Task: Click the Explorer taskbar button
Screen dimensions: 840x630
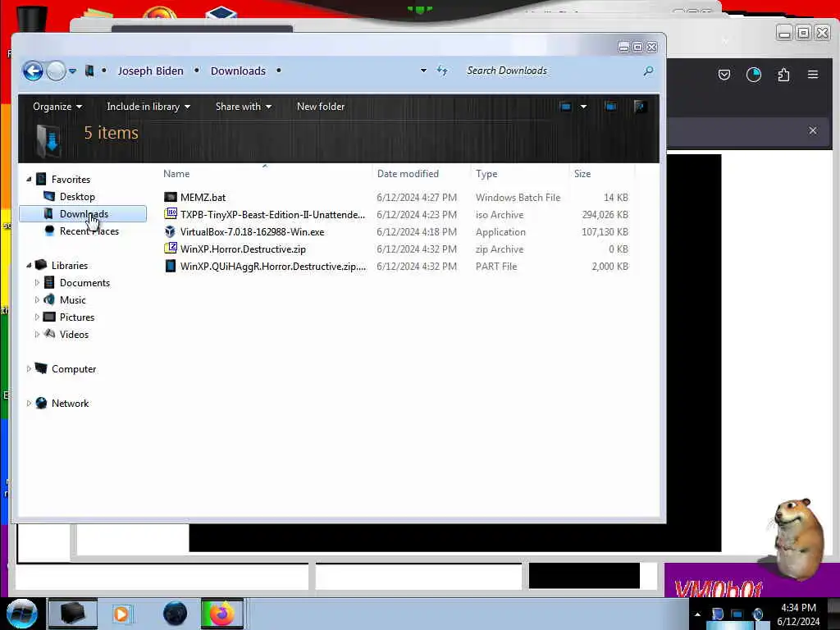Action: [73, 614]
